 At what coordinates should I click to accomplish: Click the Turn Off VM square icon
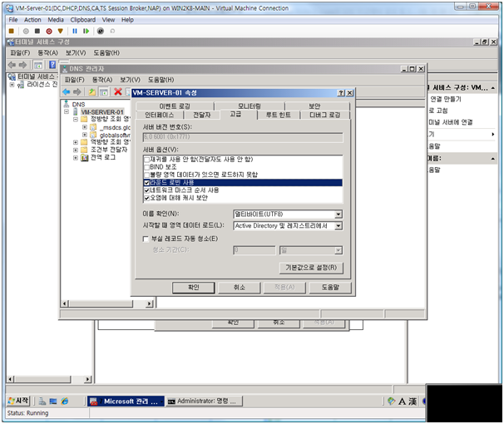click(37, 31)
